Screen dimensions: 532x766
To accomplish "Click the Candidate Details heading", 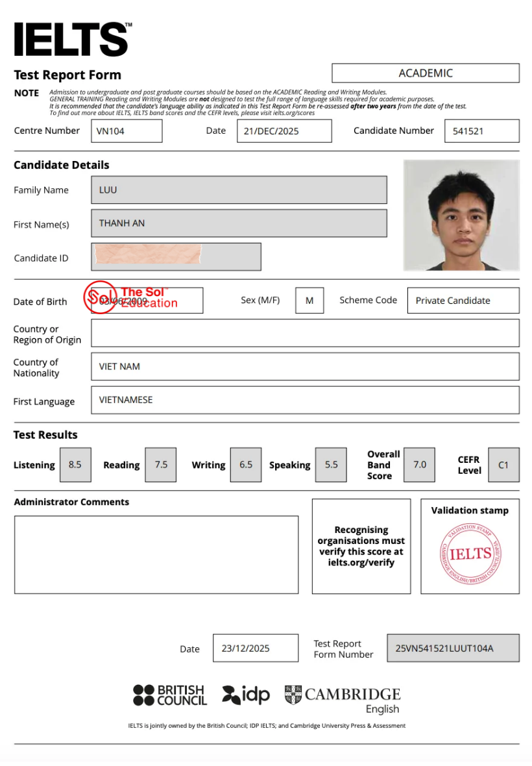I will pos(62,165).
